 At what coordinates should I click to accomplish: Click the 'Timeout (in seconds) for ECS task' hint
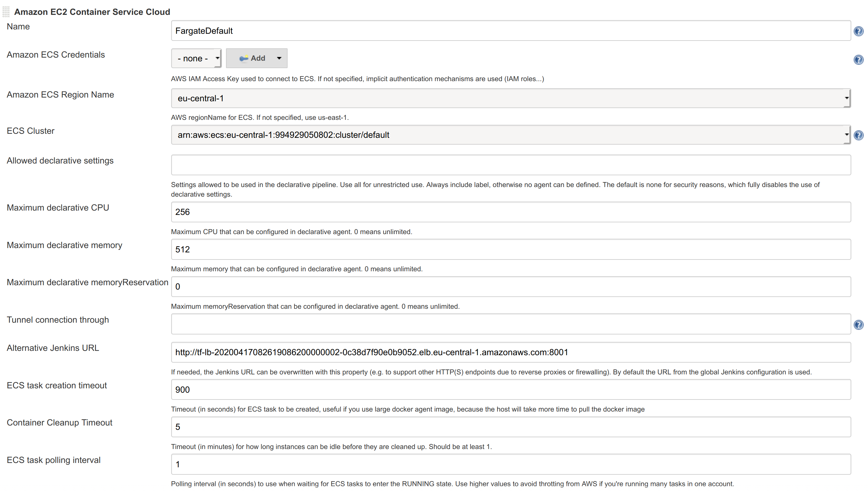[408, 409]
